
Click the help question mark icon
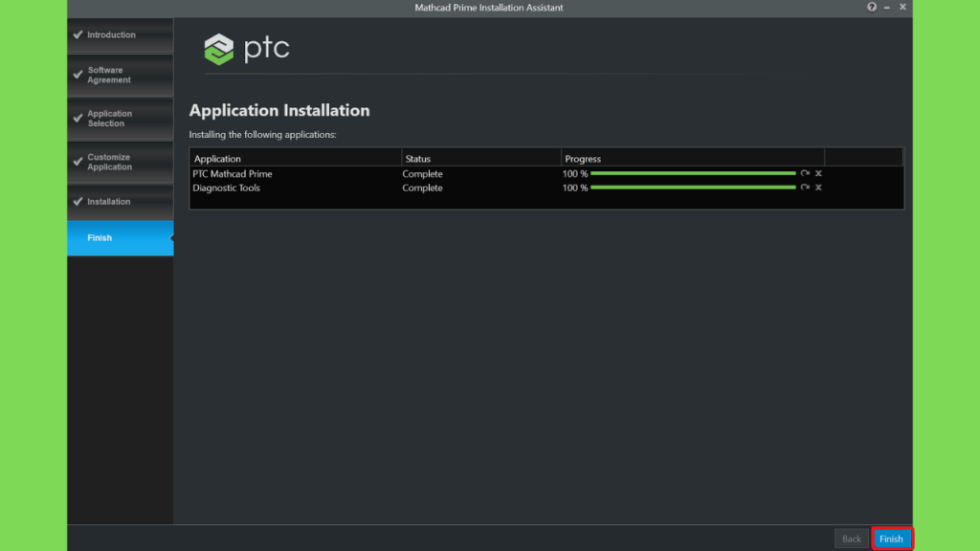pyautogui.click(x=871, y=7)
